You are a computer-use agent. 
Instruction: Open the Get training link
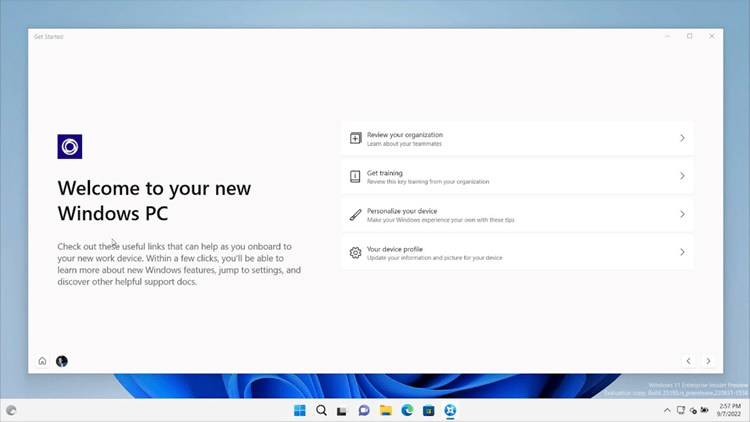(385, 173)
